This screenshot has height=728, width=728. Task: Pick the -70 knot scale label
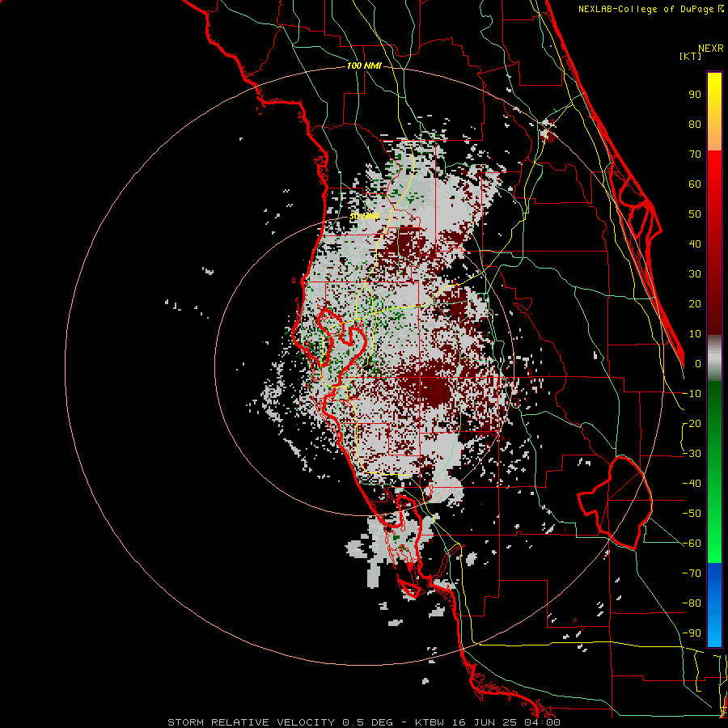[x=692, y=574]
